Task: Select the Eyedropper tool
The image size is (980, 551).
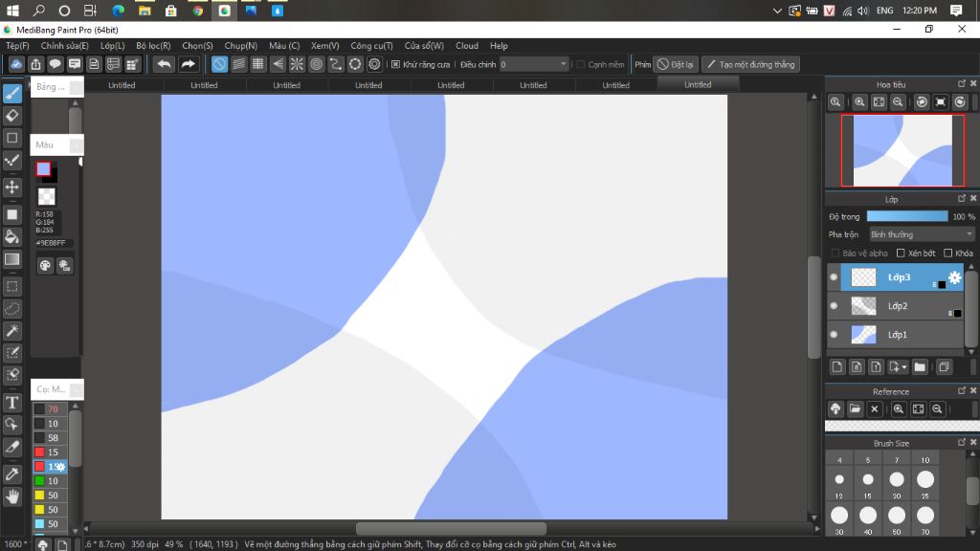Action: (12, 474)
